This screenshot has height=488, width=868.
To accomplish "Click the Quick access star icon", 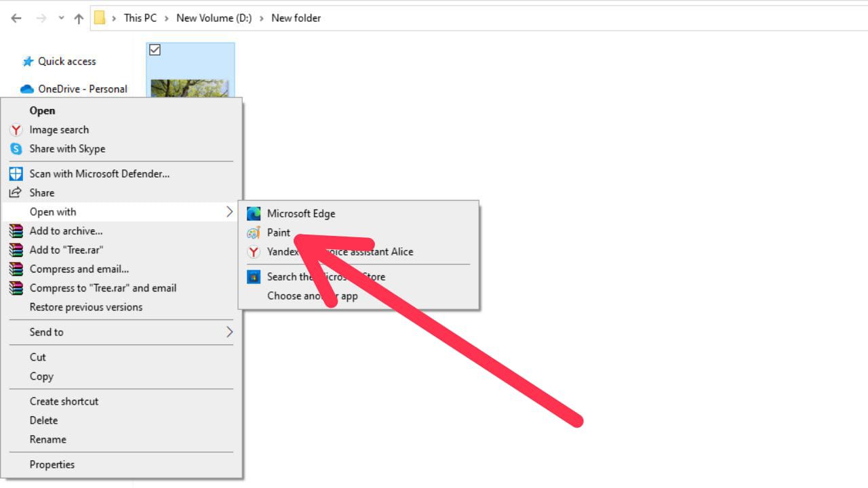I will point(28,61).
